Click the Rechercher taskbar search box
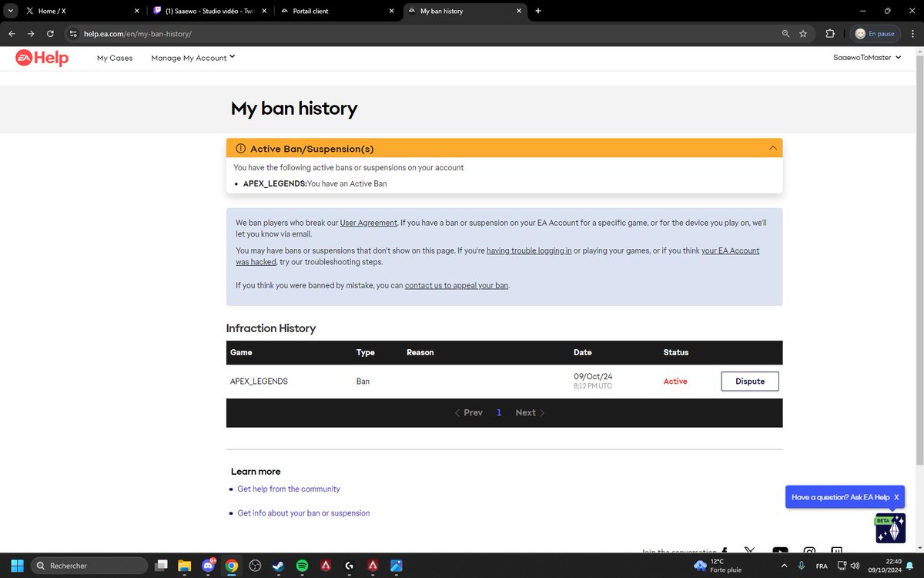Image resolution: width=924 pixels, height=578 pixels. 91,565
